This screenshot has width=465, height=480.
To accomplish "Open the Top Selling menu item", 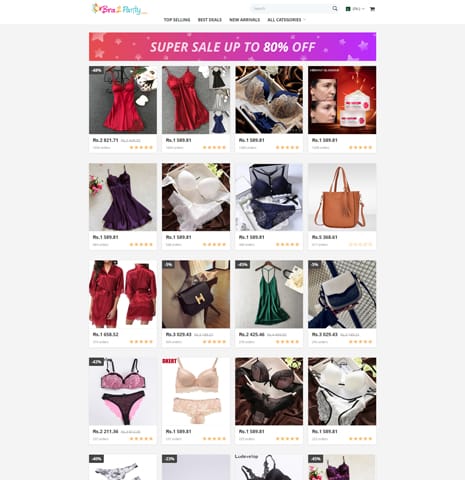I will click(x=177, y=20).
